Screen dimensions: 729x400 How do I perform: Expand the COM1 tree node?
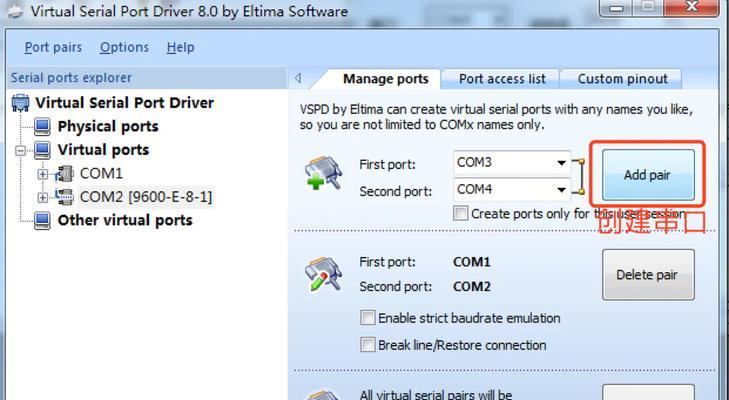click(x=43, y=174)
